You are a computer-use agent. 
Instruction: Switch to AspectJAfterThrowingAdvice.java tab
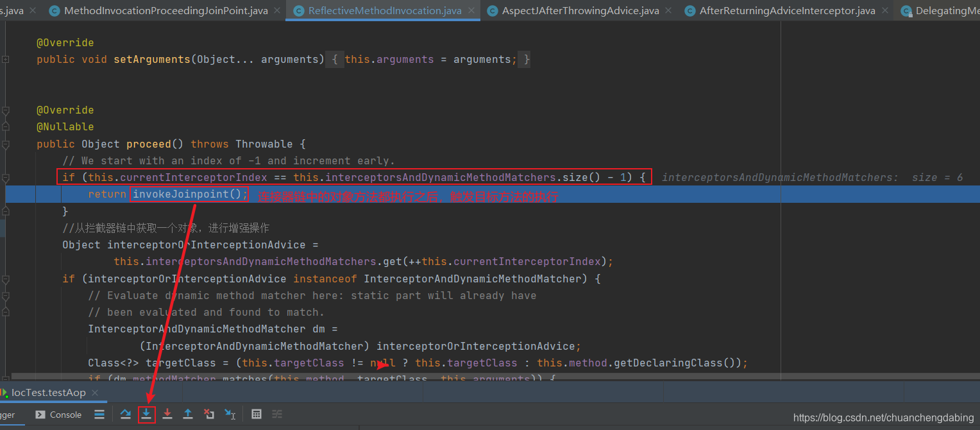580,11
